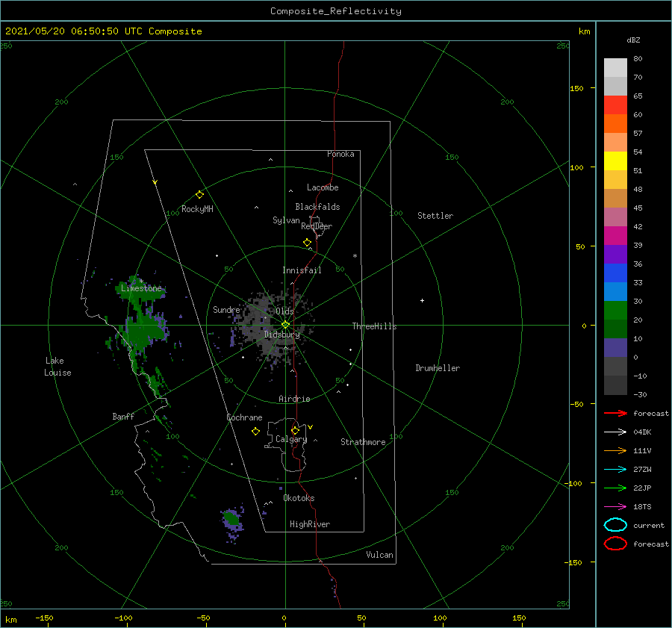Select the orange 60-57 dBZ color band
The image size is (672, 628).
615,124
